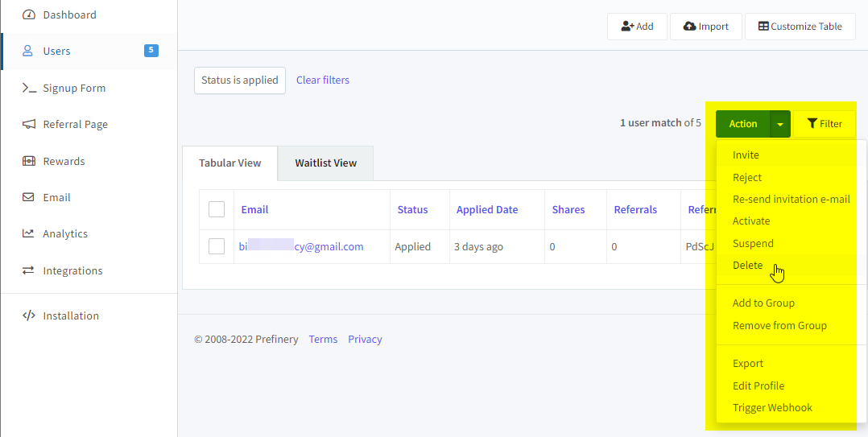Screen dimensions: 868x437
Task: Click the Referral Page megaphone icon
Action: 28,125
